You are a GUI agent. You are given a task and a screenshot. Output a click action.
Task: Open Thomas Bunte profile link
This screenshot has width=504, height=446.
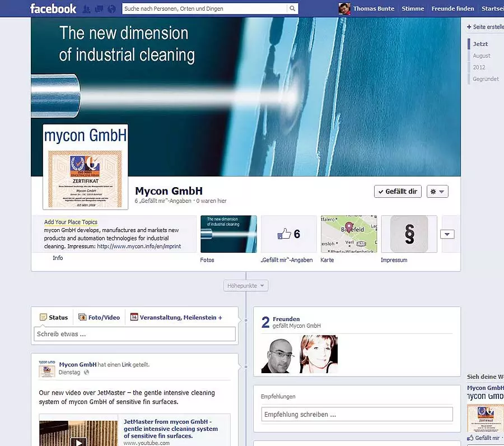(374, 8)
